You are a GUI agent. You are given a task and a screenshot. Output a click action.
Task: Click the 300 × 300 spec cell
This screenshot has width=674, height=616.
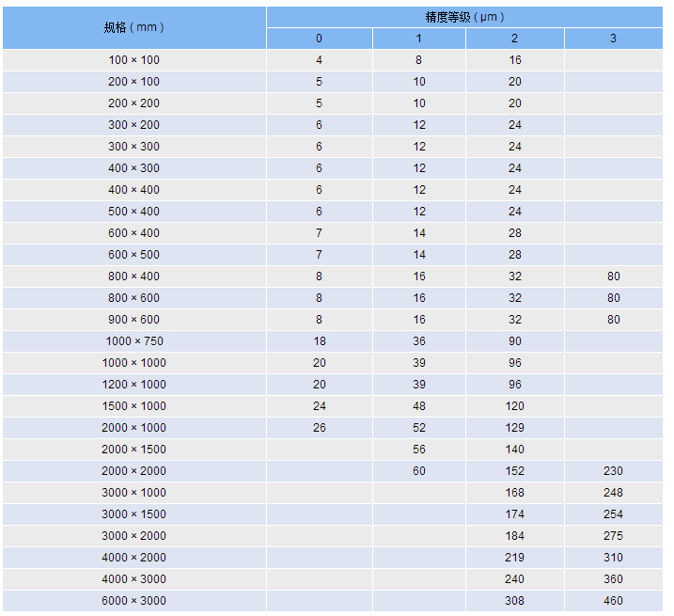(134, 147)
